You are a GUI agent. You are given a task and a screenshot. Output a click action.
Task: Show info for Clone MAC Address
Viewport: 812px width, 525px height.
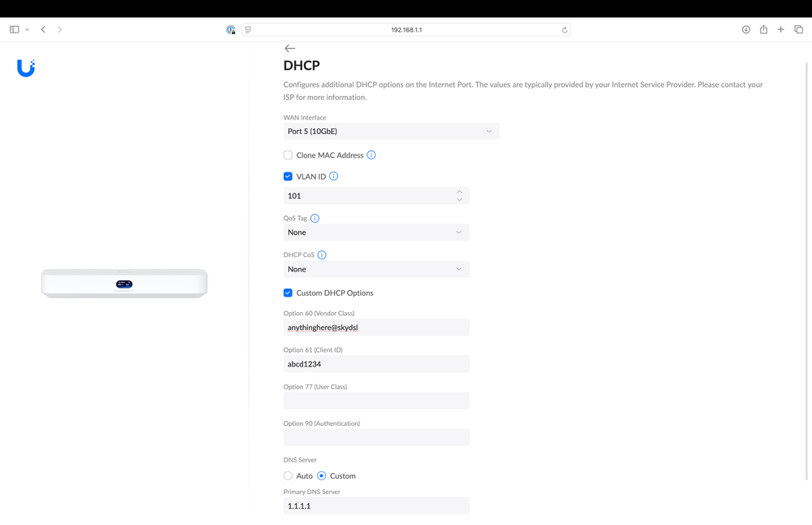click(x=371, y=154)
